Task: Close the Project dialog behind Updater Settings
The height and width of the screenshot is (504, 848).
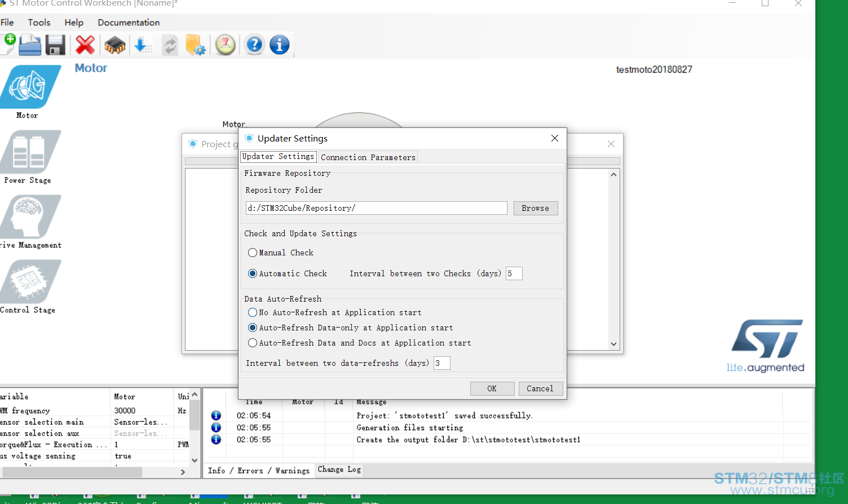Action: [x=611, y=144]
